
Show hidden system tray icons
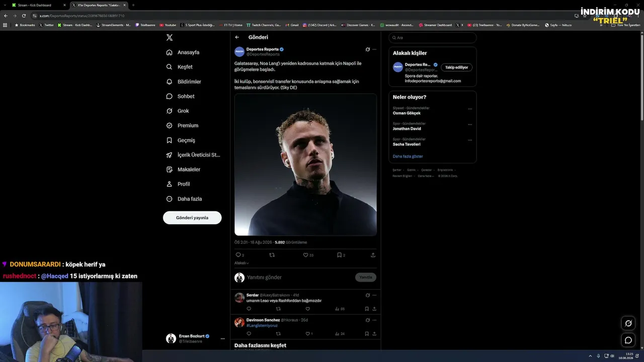[x=591, y=356]
